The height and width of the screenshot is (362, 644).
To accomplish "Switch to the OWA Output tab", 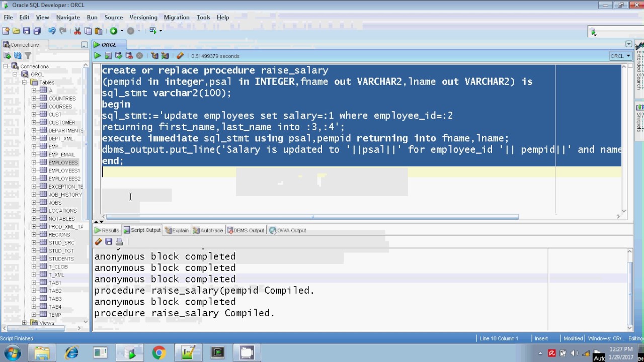I will 288,230.
